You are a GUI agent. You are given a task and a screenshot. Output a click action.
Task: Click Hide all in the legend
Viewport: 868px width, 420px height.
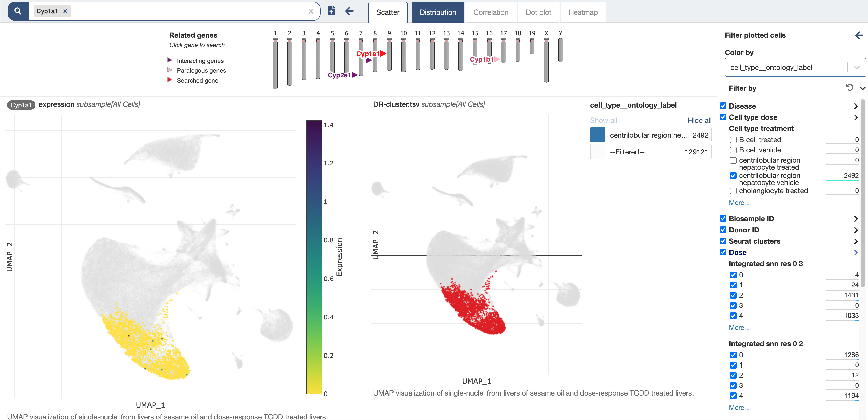point(699,120)
